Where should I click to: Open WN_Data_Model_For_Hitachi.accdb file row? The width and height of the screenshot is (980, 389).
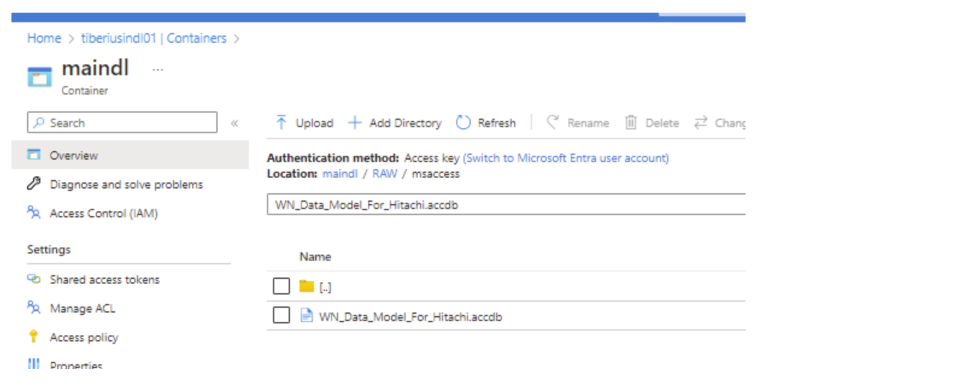click(410, 316)
